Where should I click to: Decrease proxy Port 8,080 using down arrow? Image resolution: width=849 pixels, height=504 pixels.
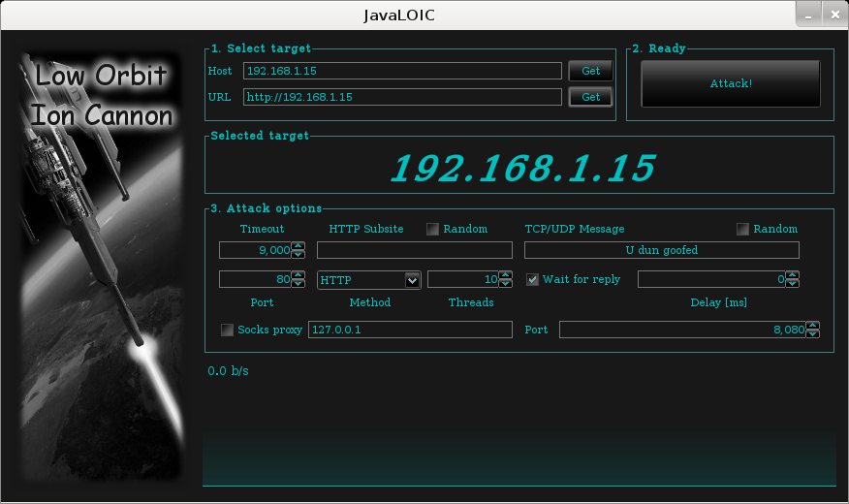[x=812, y=334]
